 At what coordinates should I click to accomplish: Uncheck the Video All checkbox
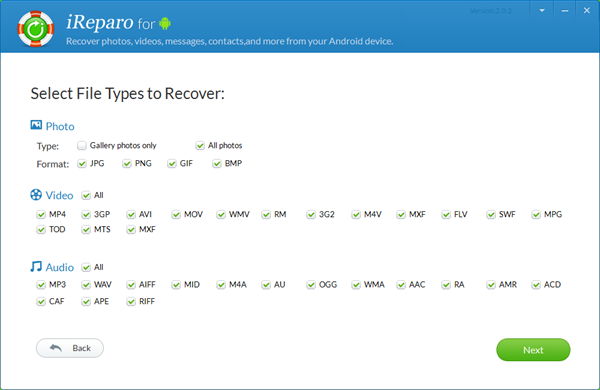pos(86,195)
